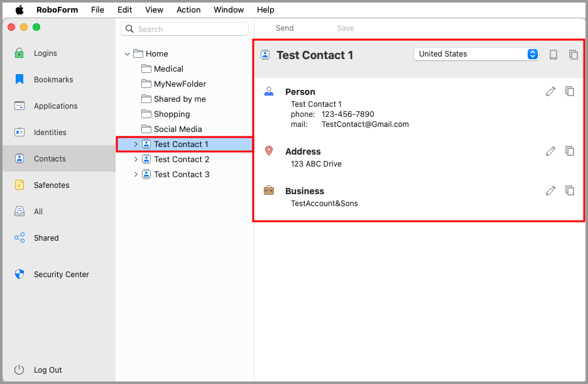Click the 123 ABC Drive address text
The image size is (588, 384).
[316, 164]
